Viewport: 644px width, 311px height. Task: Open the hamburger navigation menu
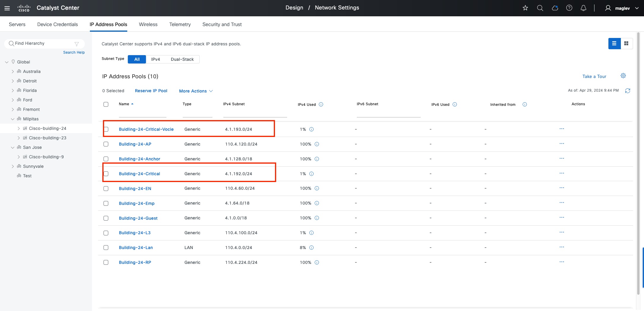pos(7,8)
